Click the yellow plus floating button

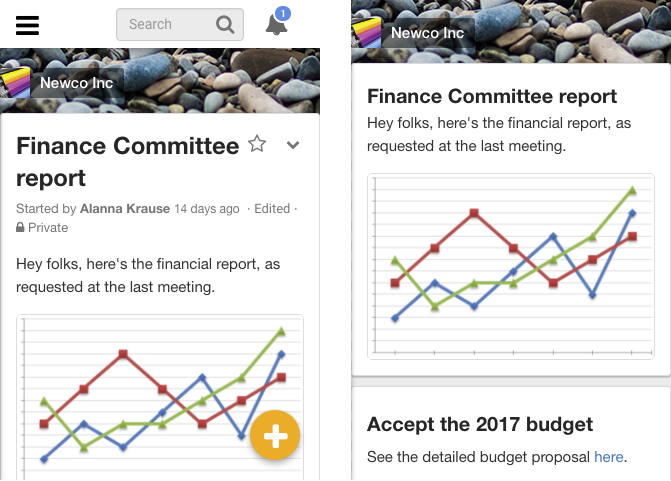275,435
